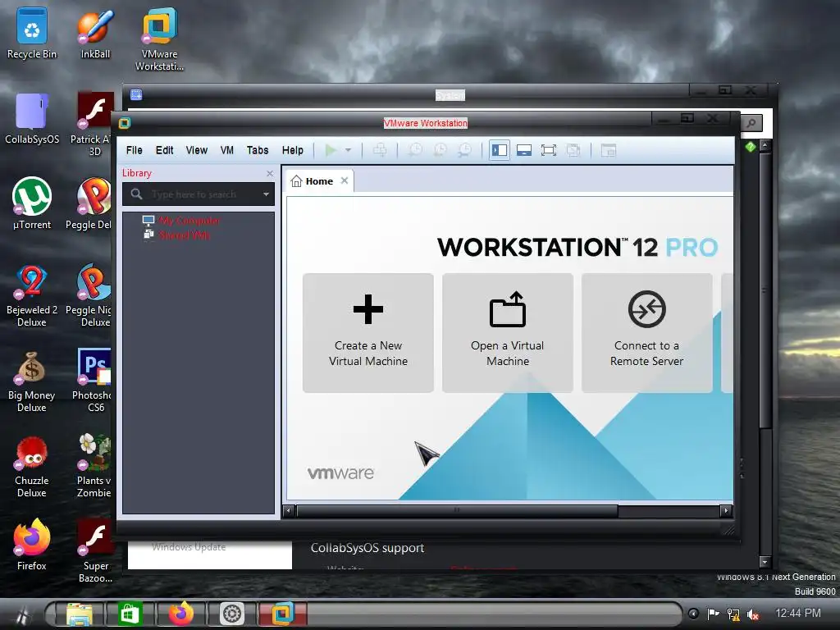The height and width of the screenshot is (630, 840).
Task: Click the VMware Workstation title bar icon
Action: pos(125,123)
